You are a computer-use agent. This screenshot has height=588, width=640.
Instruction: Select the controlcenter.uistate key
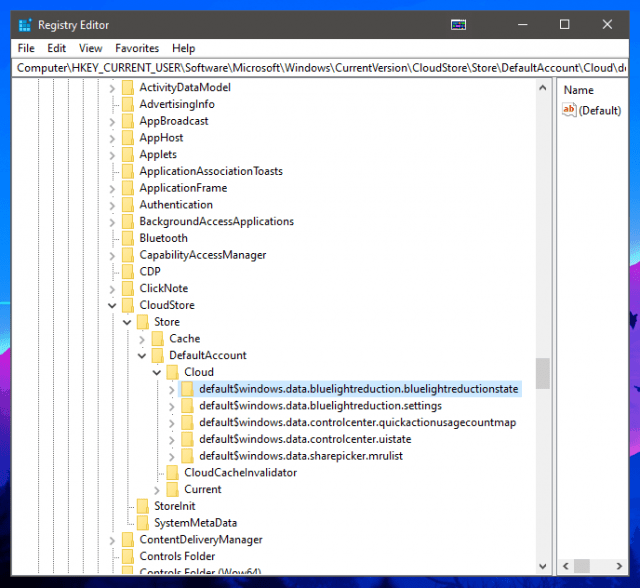tap(305, 439)
